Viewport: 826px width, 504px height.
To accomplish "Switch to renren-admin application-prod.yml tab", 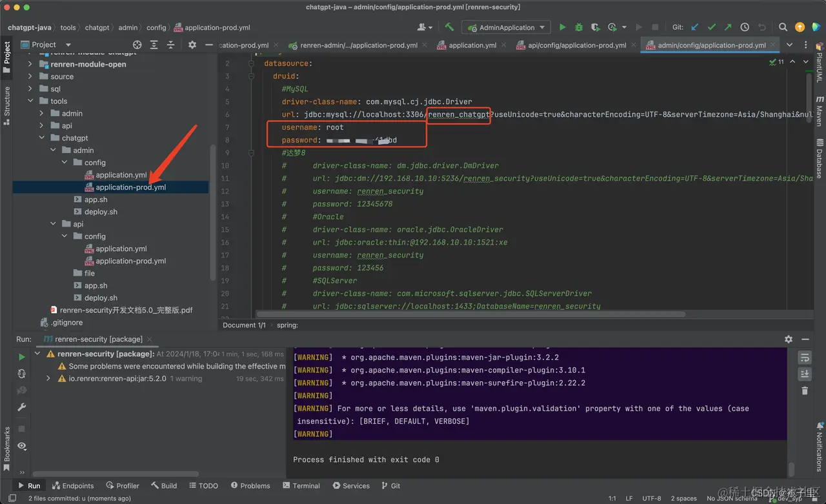I will [358, 45].
